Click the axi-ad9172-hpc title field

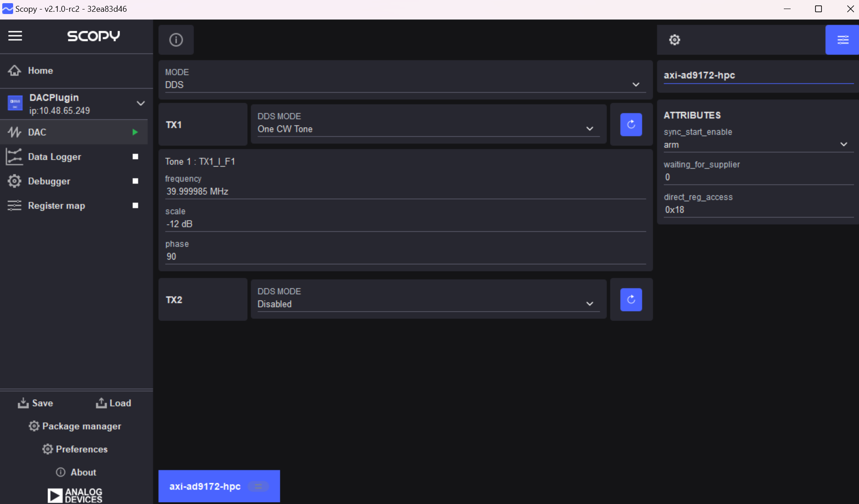[x=758, y=76]
